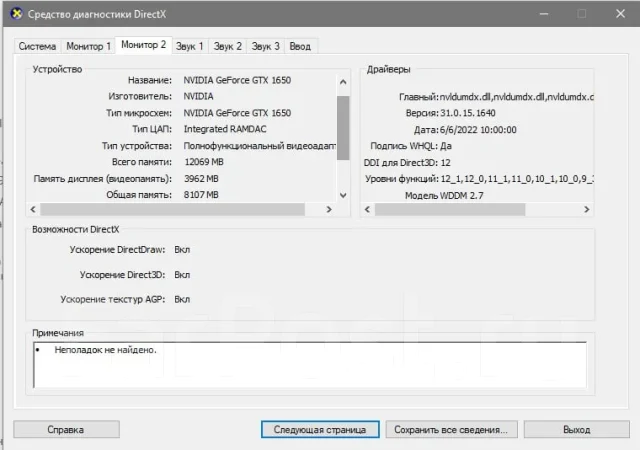640x450 pixels.
Task: Click the Device panel right scroll arrow
Action: point(329,209)
